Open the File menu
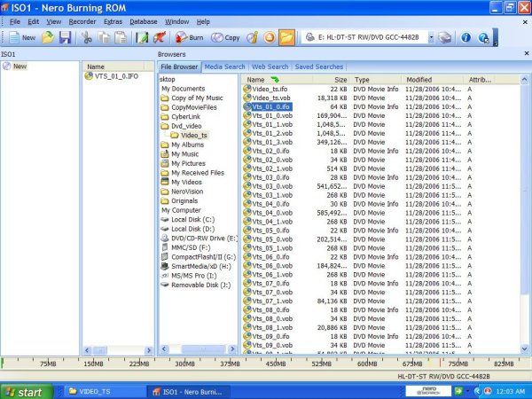This screenshot has width=532, height=399. tap(14, 21)
